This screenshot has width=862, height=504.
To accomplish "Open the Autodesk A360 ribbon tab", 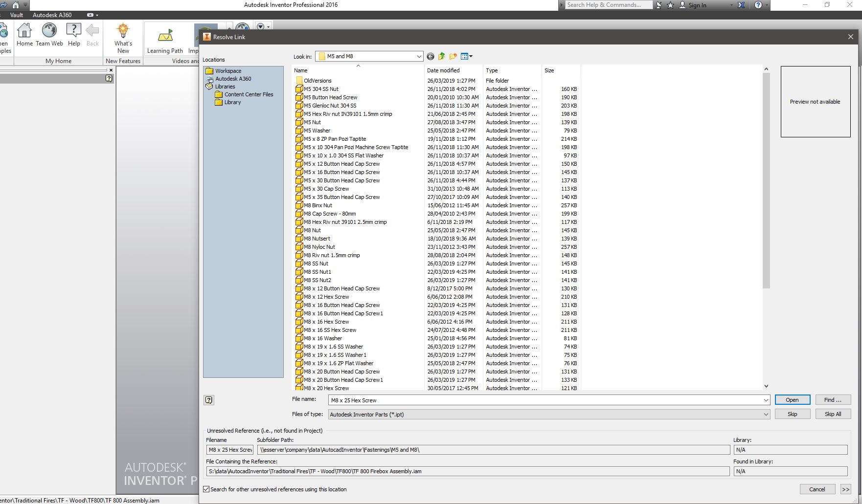I will [x=52, y=15].
